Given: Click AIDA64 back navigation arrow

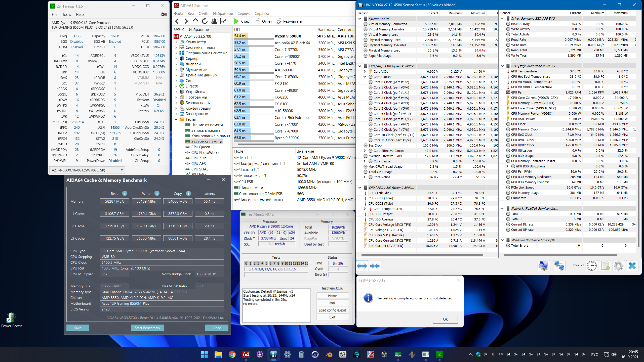Looking at the screenshot, I should click(x=177, y=21).
